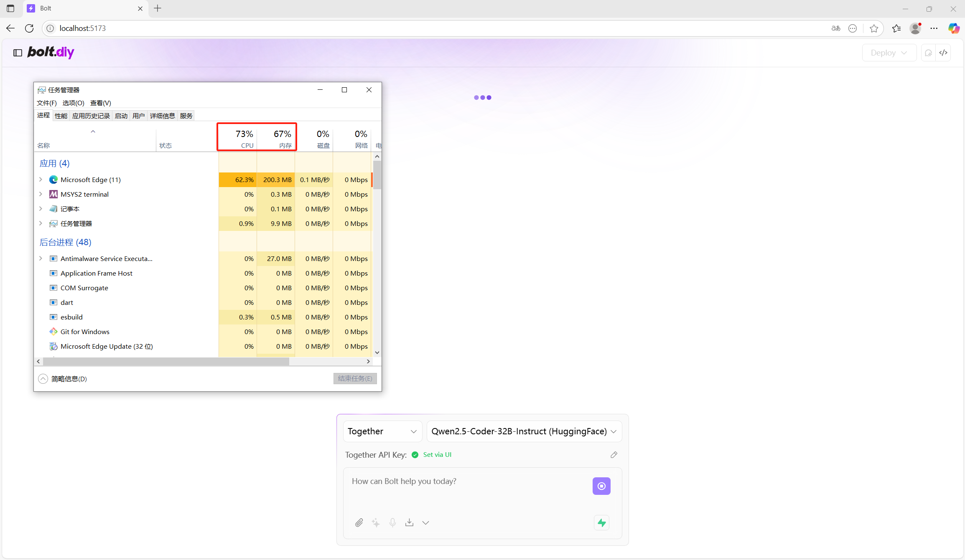Screen dimensions: 965x560
Task: Click the vertical scrollbar thumb in Task Manager
Action: point(377,175)
